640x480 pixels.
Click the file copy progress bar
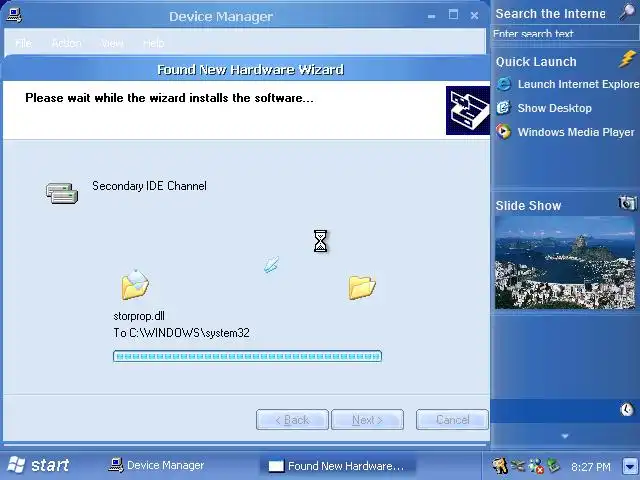[247, 356]
